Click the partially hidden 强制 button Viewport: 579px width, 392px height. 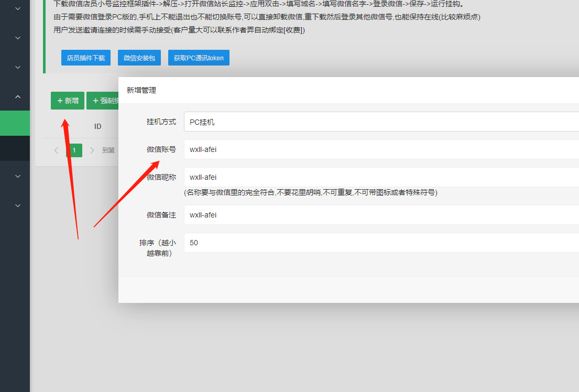pyautogui.click(x=103, y=101)
